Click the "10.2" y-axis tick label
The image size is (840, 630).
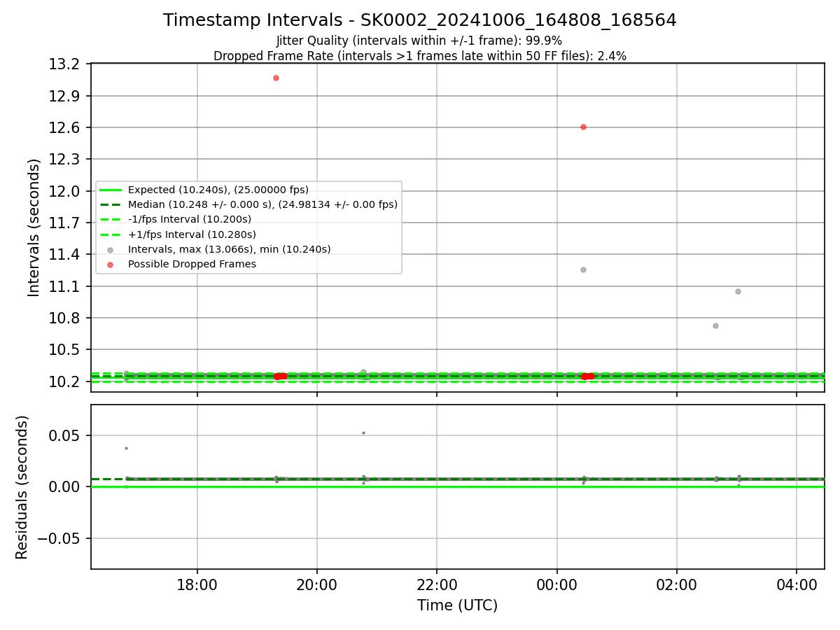(x=66, y=381)
